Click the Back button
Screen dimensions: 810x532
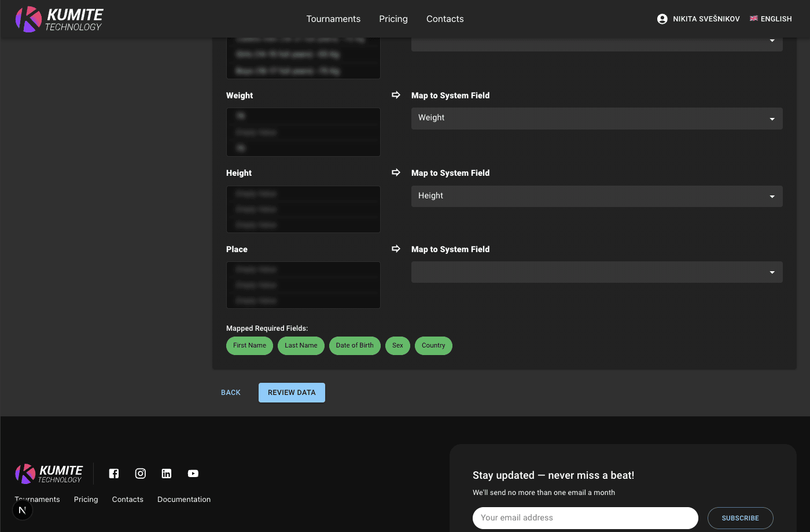click(231, 393)
